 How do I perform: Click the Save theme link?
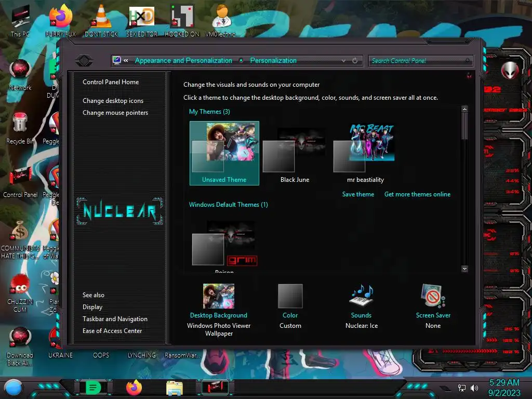click(358, 194)
